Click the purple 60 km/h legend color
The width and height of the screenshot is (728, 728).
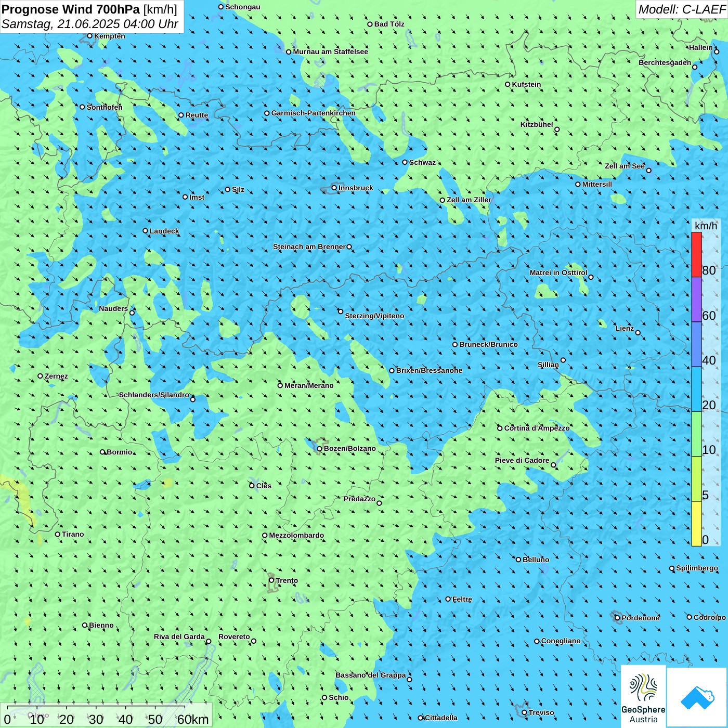click(696, 300)
